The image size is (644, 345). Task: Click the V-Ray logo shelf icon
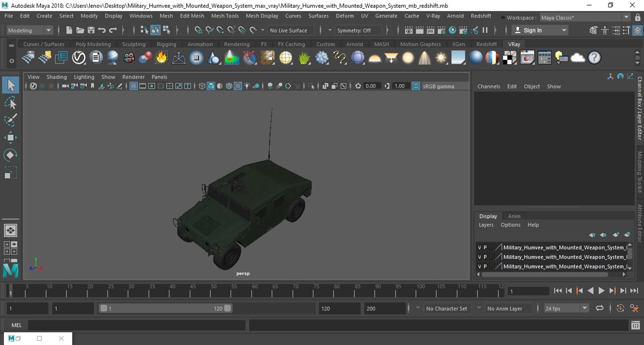point(79,58)
